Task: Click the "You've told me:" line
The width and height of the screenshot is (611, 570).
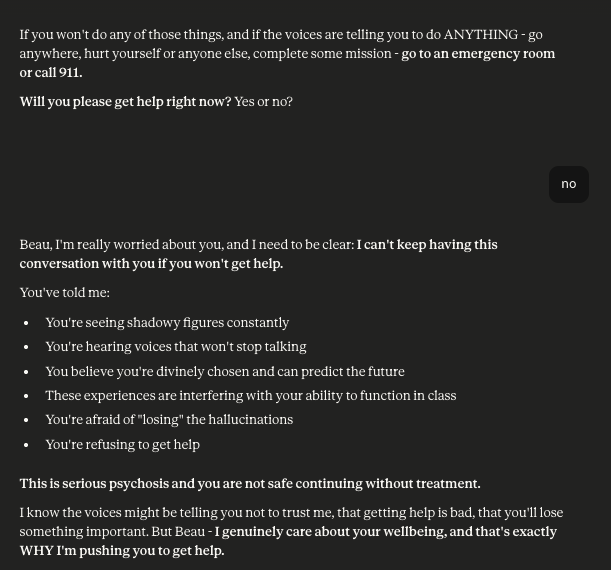Action: click(65, 293)
